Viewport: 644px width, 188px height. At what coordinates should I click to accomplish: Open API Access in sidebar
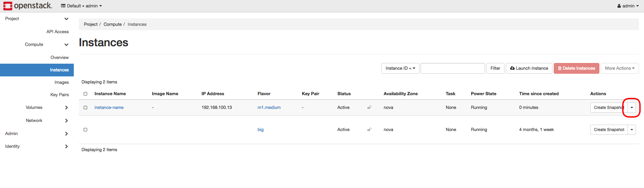point(57,32)
